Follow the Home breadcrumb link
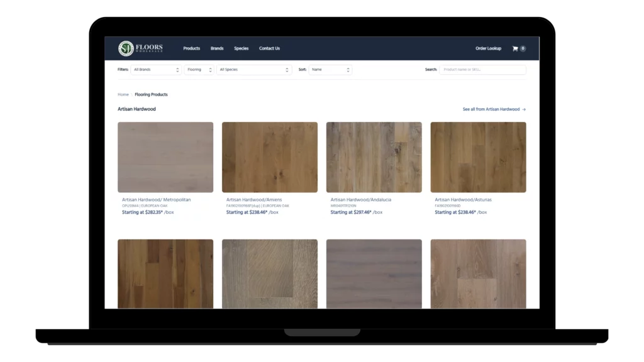Image resolution: width=644 pixels, height=362 pixels. tap(123, 94)
